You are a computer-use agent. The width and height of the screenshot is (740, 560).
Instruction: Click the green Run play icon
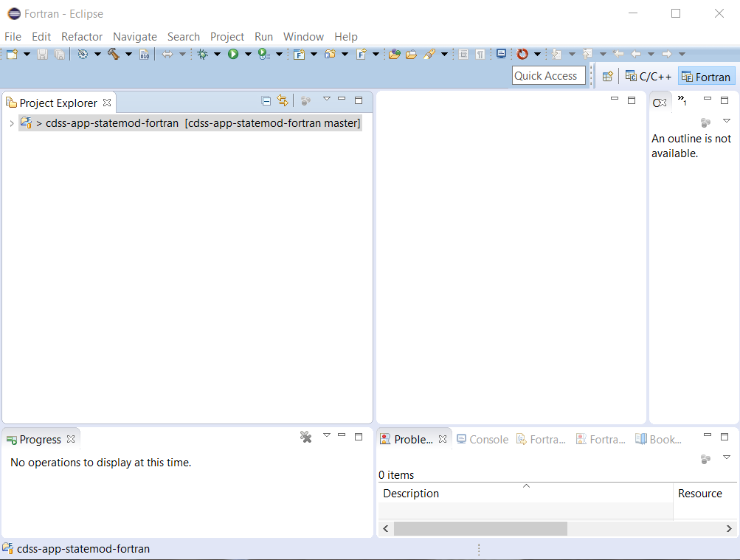click(x=233, y=55)
